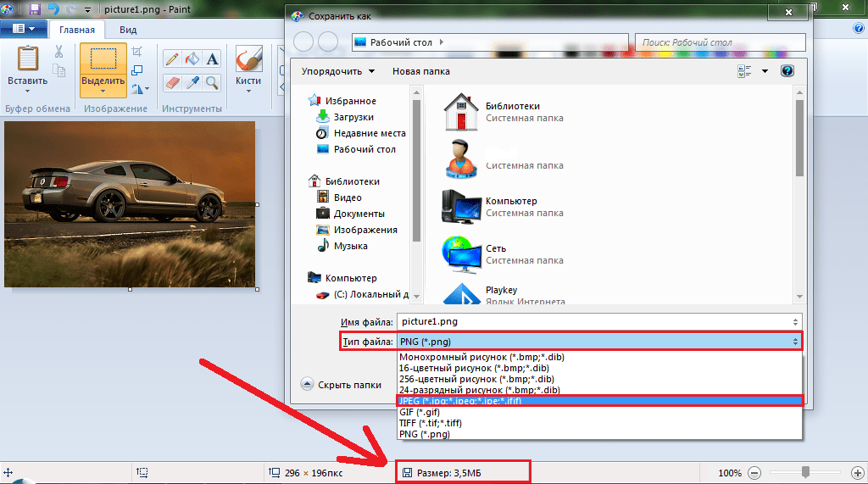
Task: Click the Paint help icon at ribbon right
Action: (859, 29)
